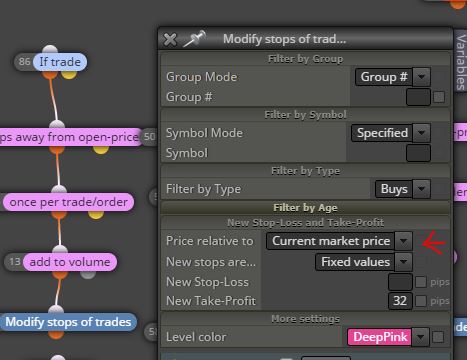Expand the Filter by Age section
This screenshot has width=467, height=360.
[305, 208]
